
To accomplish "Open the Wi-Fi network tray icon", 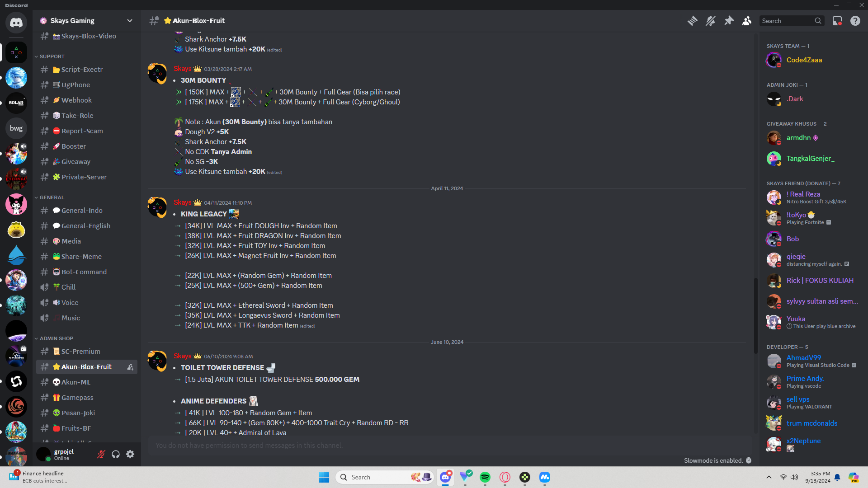I will coord(783,477).
